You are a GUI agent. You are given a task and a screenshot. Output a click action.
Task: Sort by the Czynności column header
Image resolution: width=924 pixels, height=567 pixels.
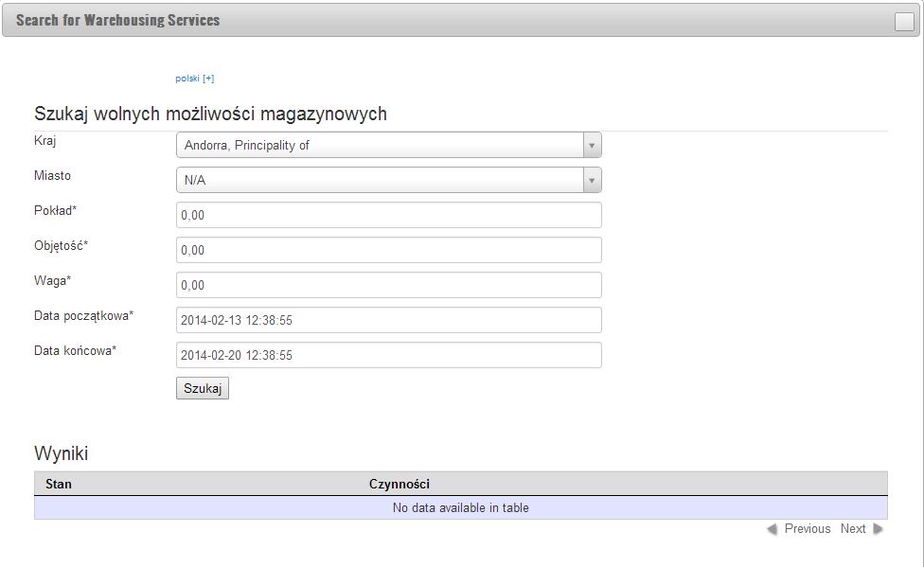[x=399, y=484]
